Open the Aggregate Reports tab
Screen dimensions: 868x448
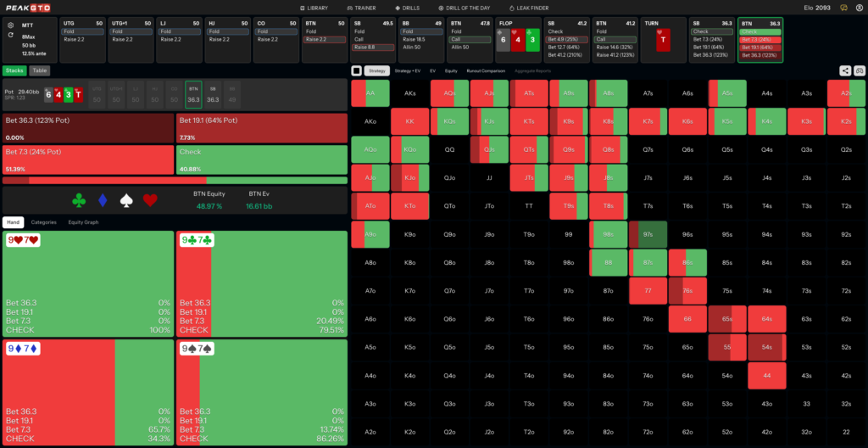pyautogui.click(x=532, y=71)
